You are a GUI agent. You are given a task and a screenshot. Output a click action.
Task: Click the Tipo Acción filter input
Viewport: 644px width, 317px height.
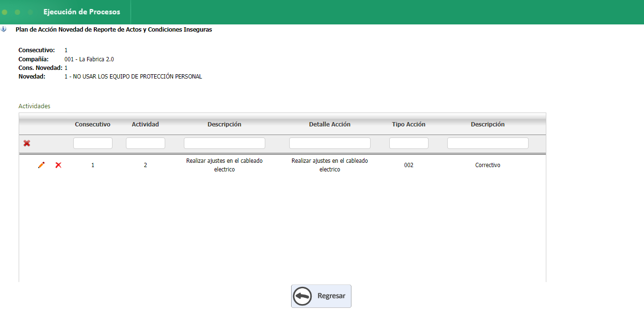(409, 143)
